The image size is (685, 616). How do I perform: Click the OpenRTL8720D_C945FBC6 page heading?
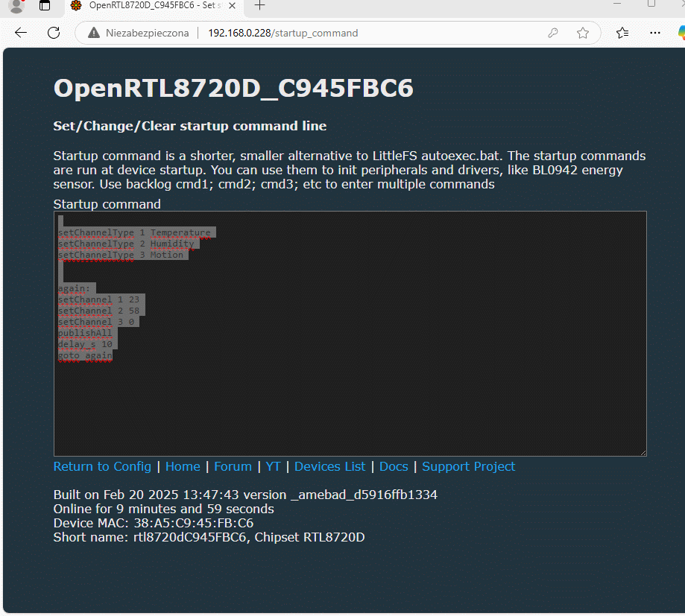tap(233, 88)
